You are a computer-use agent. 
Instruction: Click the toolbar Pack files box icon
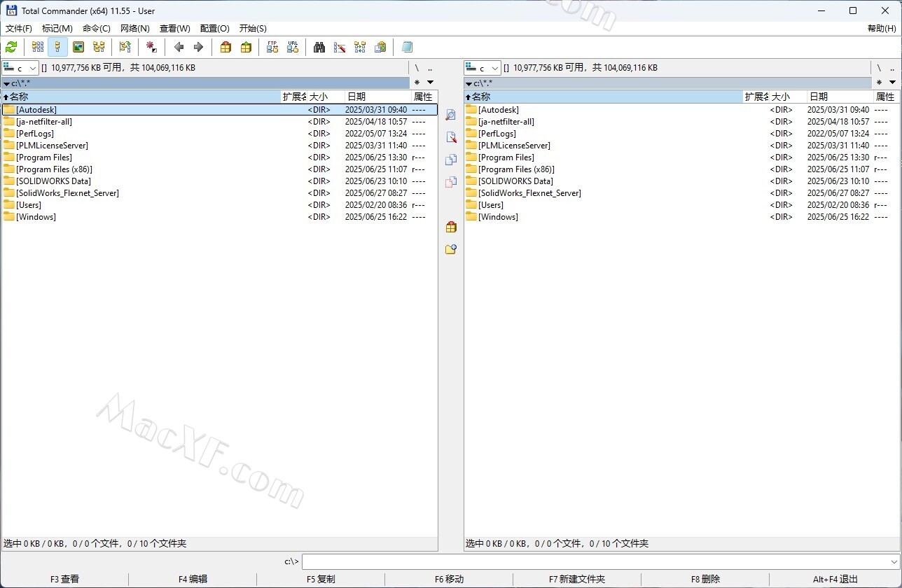[x=225, y=47]
